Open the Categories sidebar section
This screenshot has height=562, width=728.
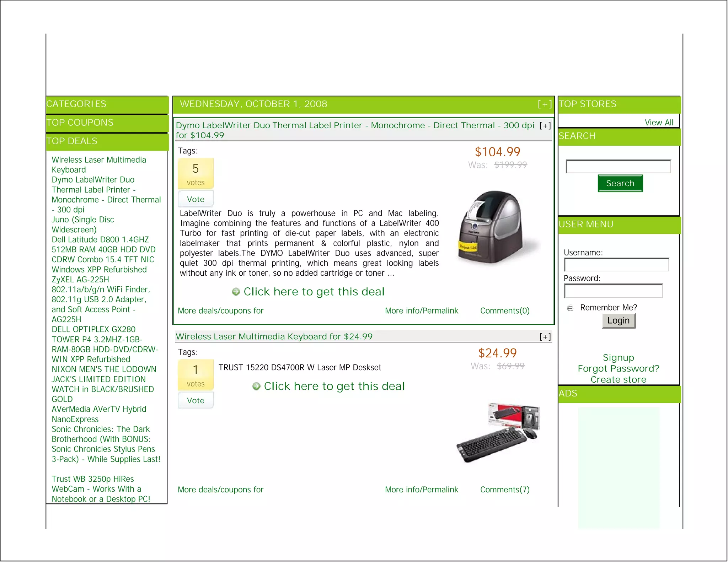[76, 104]
